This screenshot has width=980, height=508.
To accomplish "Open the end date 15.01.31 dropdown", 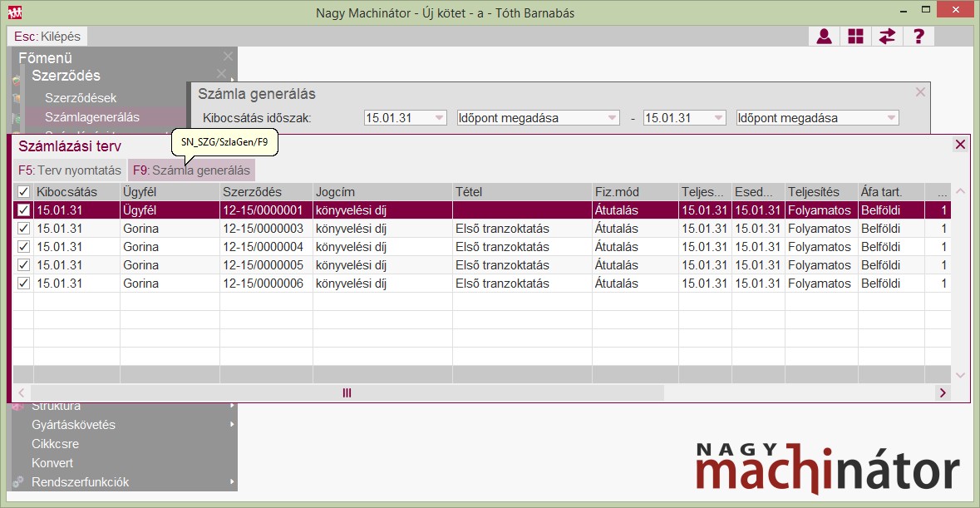I will click(x=719, y=117).
